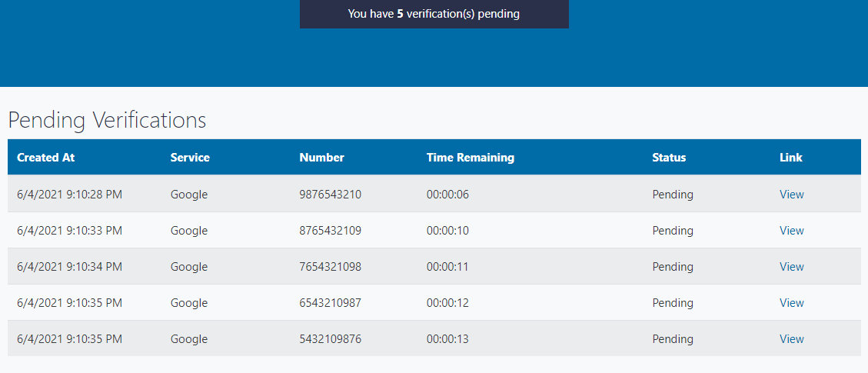Select the phone number 8765432109 cell
This screenshot has height=373, width=868.
point(330,231)
